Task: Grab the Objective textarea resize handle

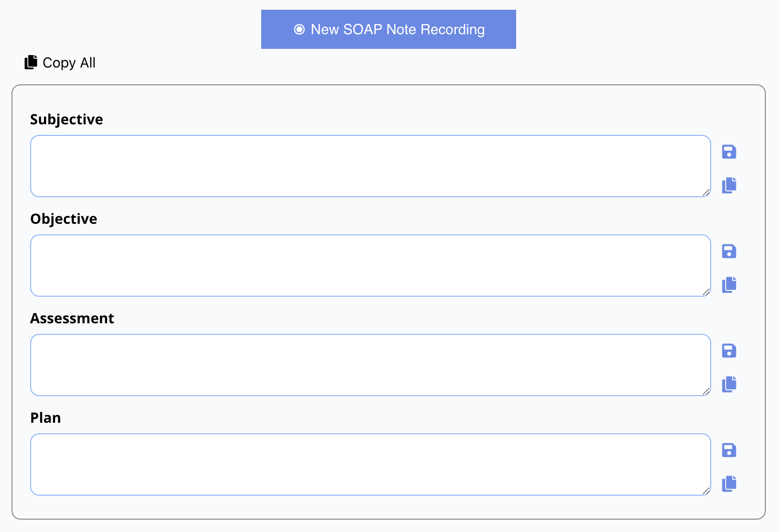Action: point(706,292)
